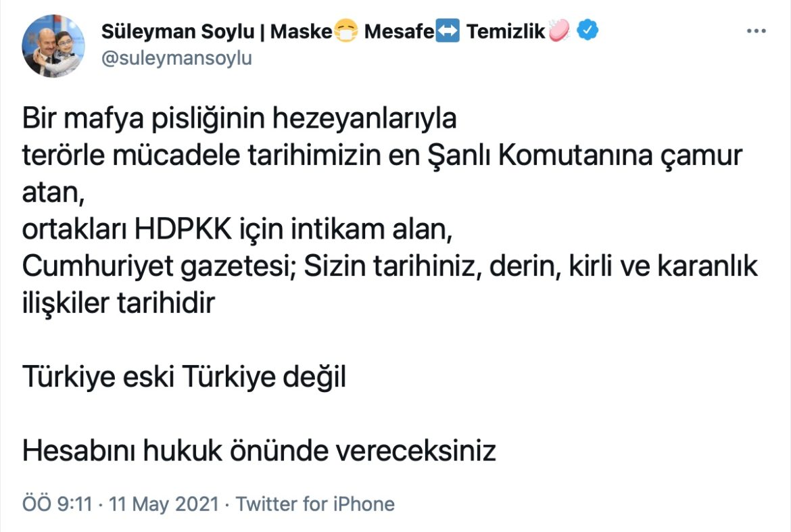Click the 'Twitter for iPhone' source link
791x532 pixels.
click(x=315, y=504)
